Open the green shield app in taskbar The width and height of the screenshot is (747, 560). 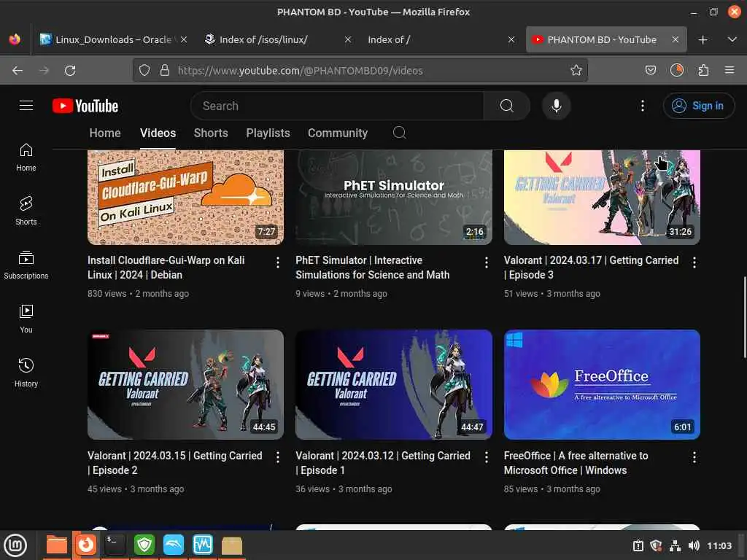pyautogui.click(x=144, y=545)
